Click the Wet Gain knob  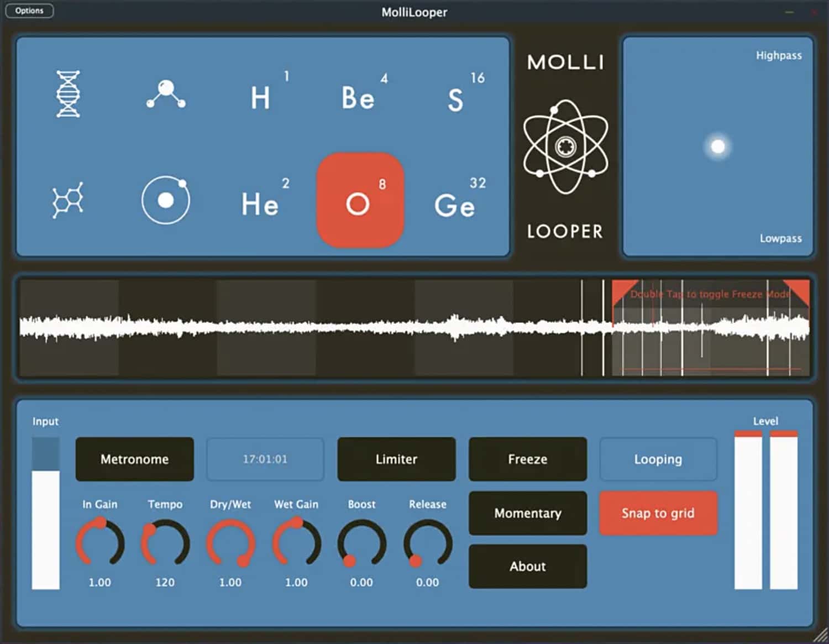point(296,542)
